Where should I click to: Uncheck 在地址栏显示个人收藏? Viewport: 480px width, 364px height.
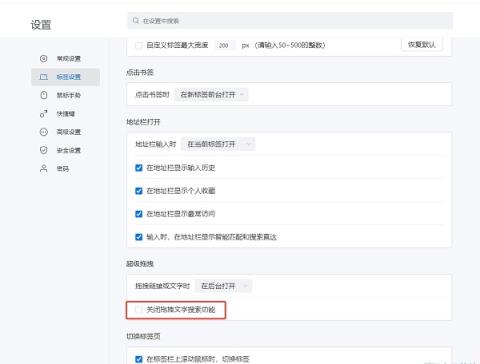click(139, 191)
